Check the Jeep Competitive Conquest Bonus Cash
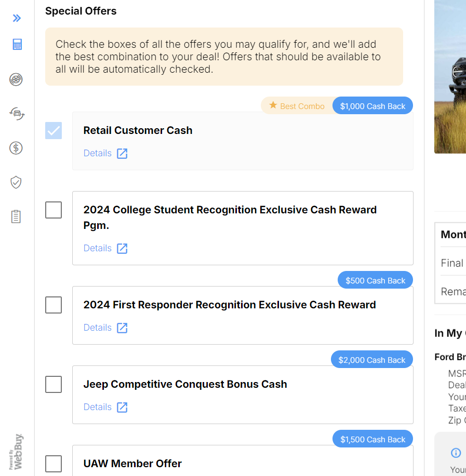Image resolution: width=466 pixels, height=476 pixels. [53, 384]
